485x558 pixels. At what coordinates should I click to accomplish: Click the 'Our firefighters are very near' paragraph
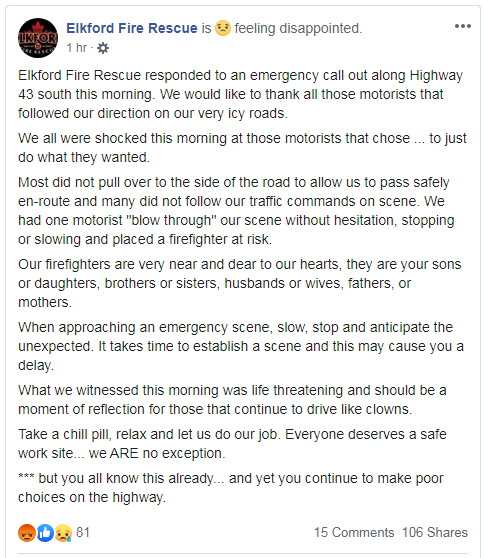(239, 283)
